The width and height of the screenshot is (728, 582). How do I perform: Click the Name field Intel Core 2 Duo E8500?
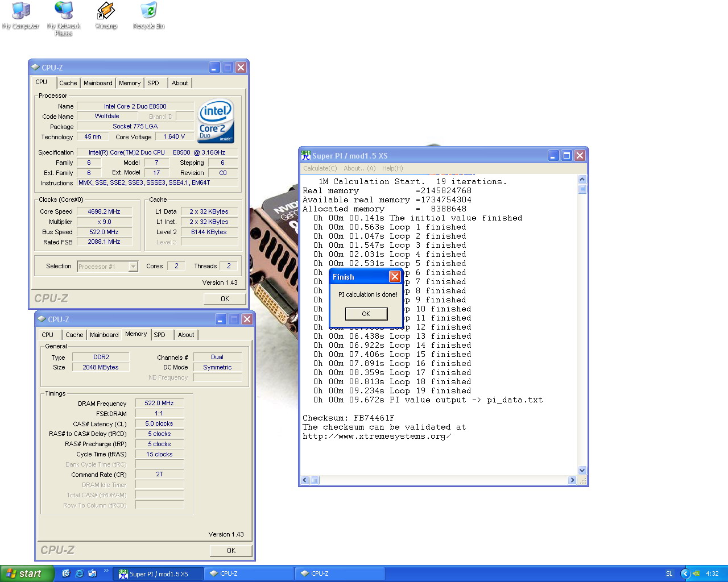(135, 106)
